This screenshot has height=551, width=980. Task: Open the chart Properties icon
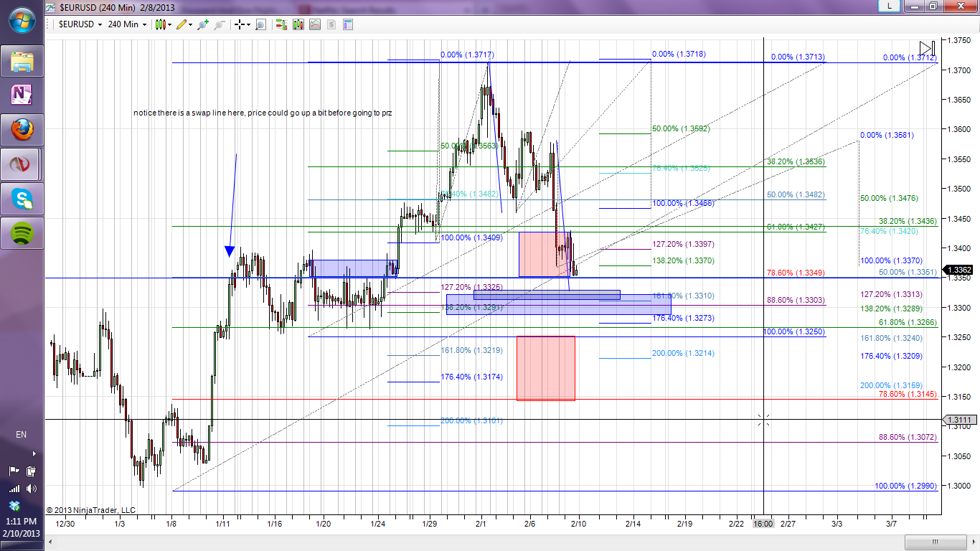click(x=348, y=24)
